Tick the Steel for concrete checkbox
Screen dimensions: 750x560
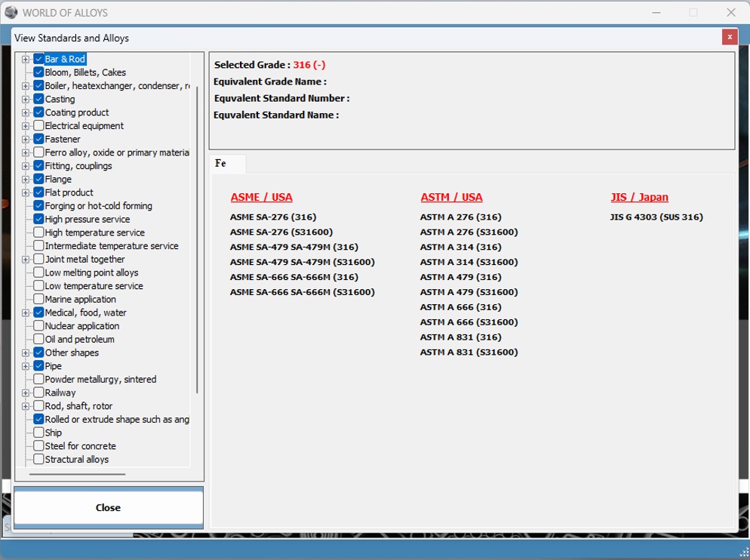point(38,445)
